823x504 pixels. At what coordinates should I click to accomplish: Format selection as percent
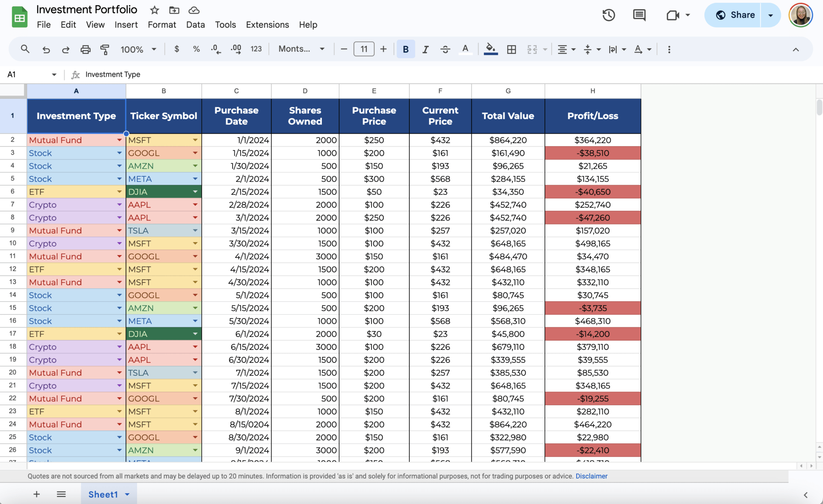(x=196, y=49)
